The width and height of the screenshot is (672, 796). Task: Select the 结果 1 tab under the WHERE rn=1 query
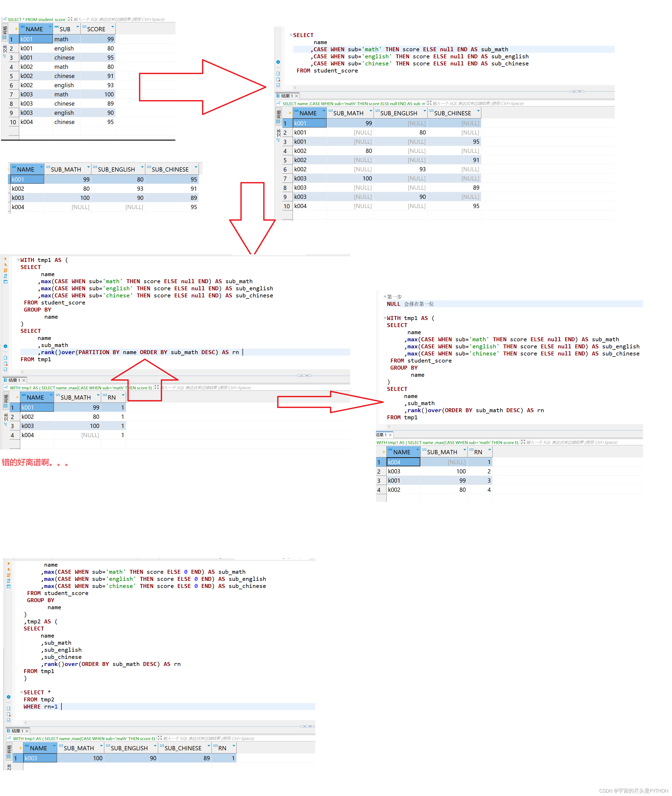18,731
